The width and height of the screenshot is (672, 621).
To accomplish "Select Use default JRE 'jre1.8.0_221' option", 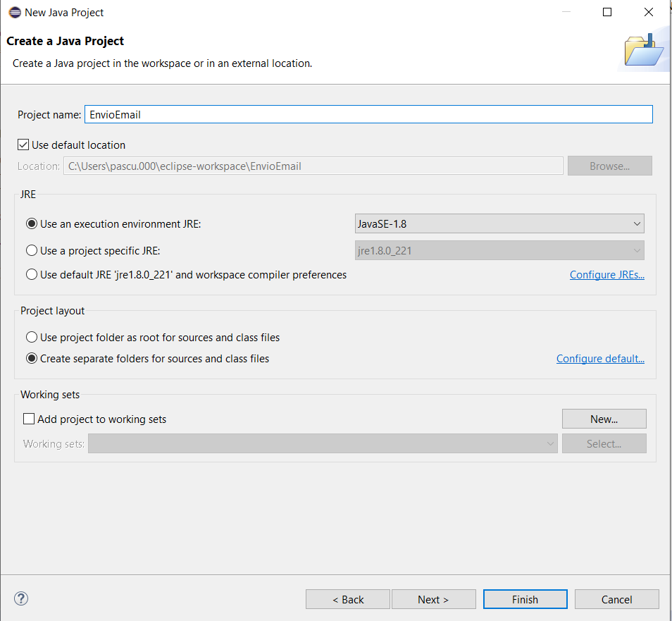I will pyautogui.click(x=32, y=274).
